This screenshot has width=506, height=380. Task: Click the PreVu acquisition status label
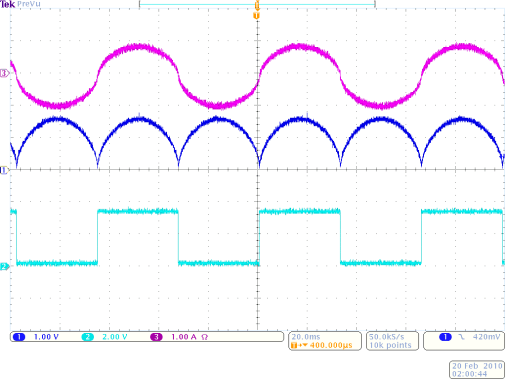(x=29, y=4)
